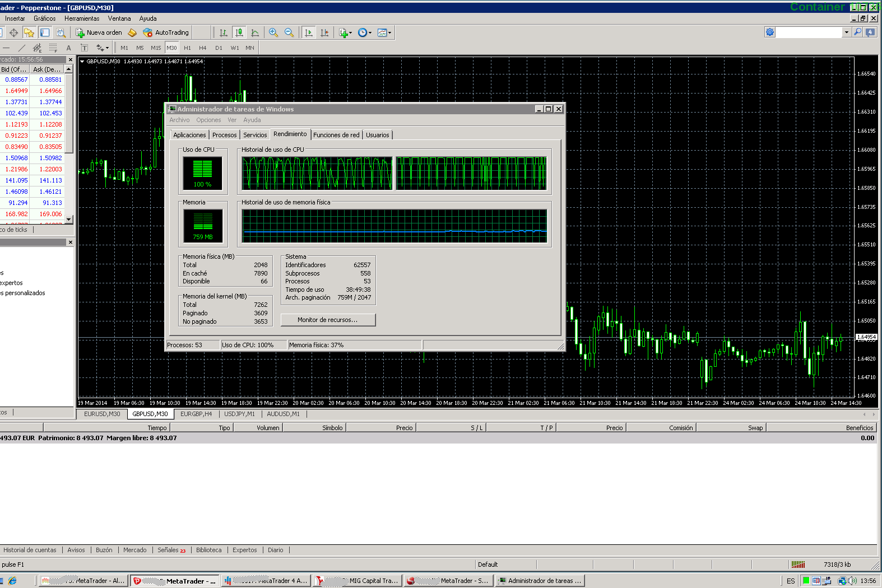Expand the periodicity clock dropdown
The width and height of the screenshot is (882, 588).
[365, 32]
